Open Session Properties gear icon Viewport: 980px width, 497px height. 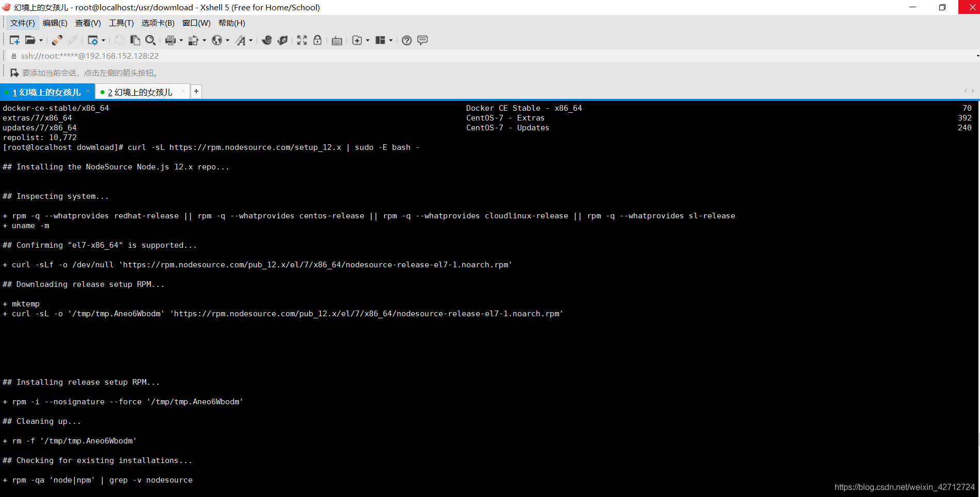pyautogui.click(x=93, y=40)
